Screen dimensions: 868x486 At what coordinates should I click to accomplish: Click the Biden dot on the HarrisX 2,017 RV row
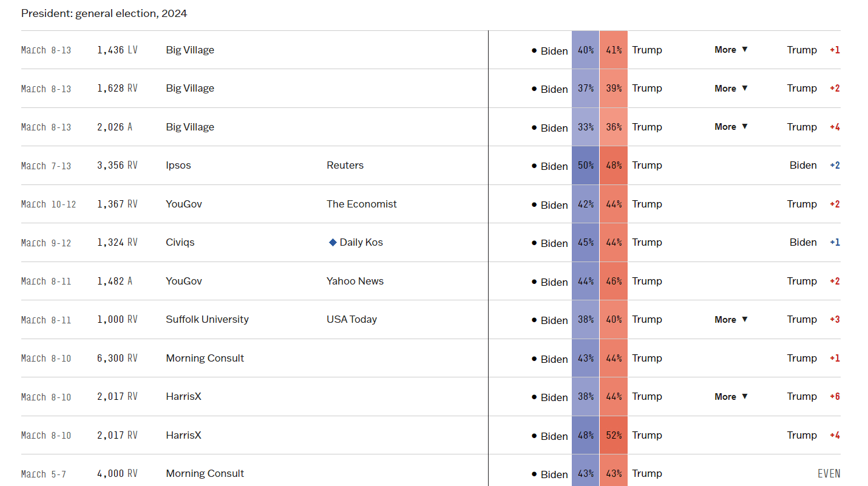533,436
